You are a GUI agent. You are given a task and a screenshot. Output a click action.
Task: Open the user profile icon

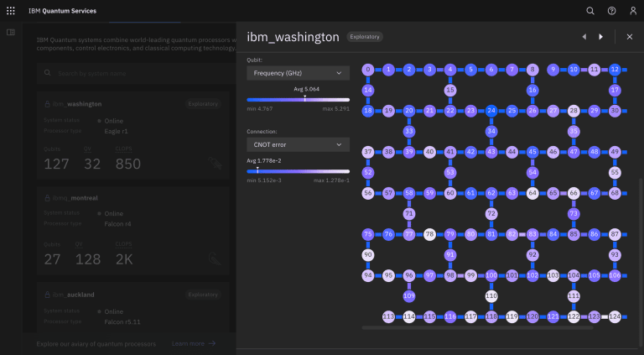click(x=632, y=11)
